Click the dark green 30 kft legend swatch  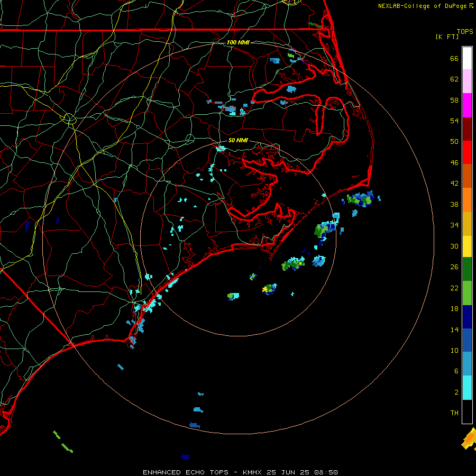(467, 269)
